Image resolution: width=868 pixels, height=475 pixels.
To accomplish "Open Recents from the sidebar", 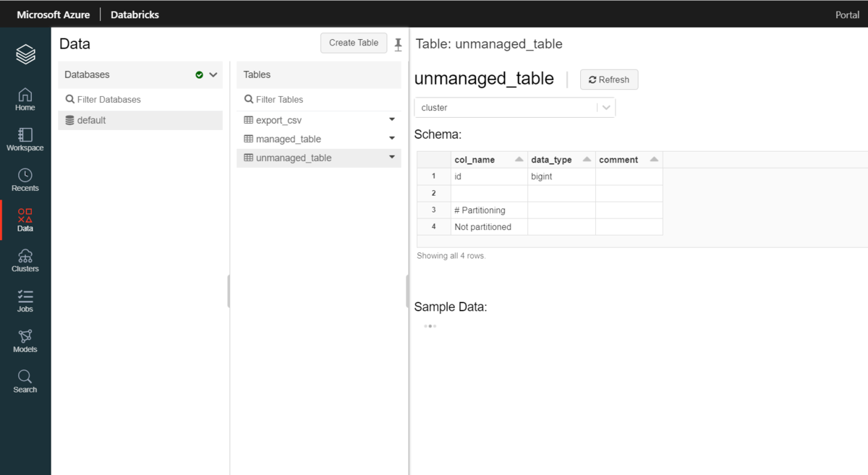I will coord(25,180).
